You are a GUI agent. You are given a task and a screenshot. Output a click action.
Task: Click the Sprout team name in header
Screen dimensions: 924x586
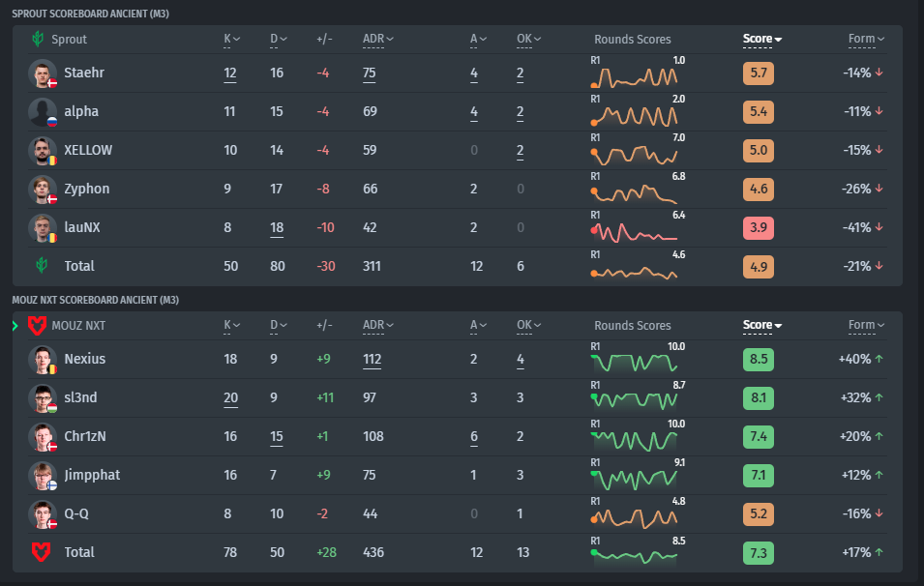(69, 40)
